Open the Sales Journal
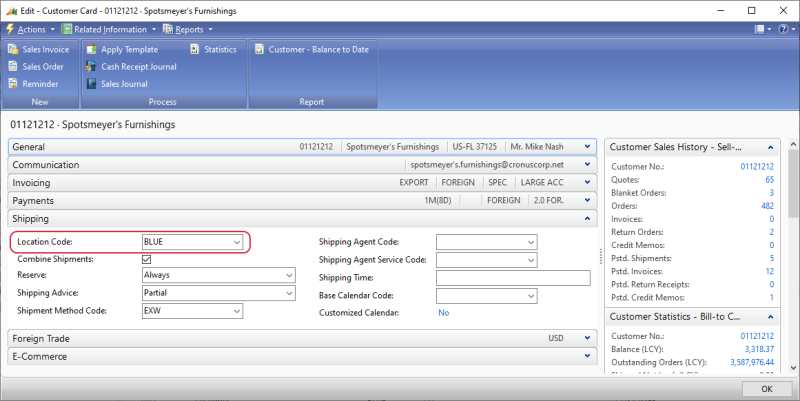This screenshot has height=401, width=800. (117, 84)
